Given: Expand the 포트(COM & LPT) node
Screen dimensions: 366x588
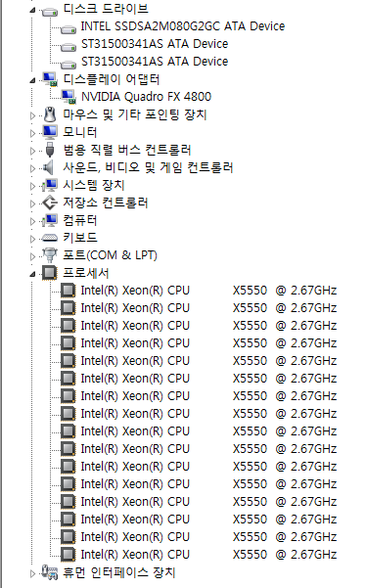Looking at the screenshot, I should point(33,256).
